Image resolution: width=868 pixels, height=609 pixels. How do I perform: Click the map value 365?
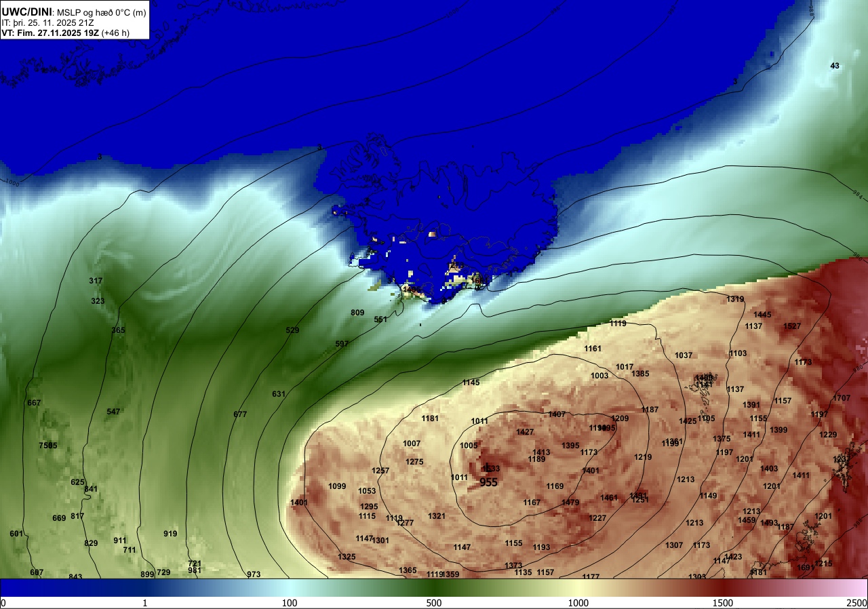click(118, 330)
